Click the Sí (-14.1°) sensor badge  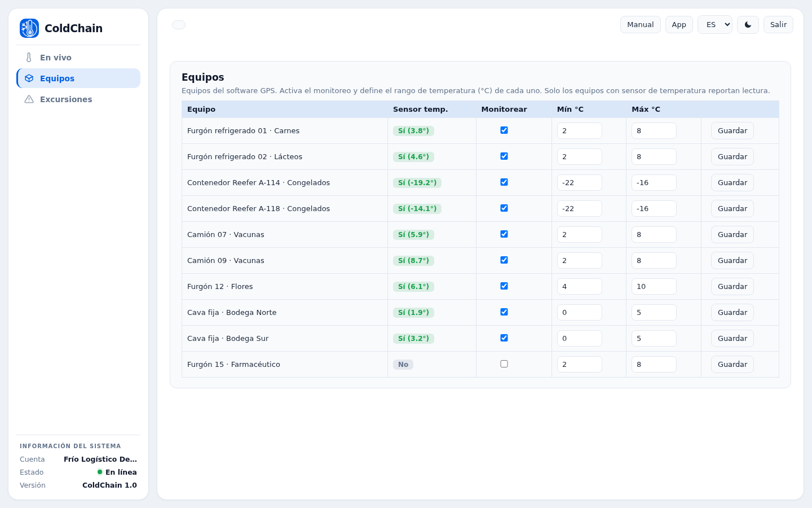tap(417, 209)
